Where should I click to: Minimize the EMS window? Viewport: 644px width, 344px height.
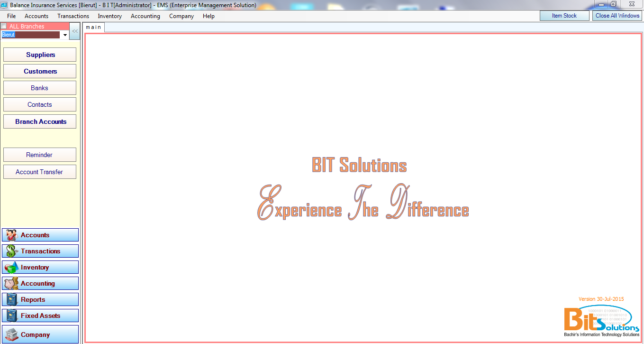[x=601, y=4]
